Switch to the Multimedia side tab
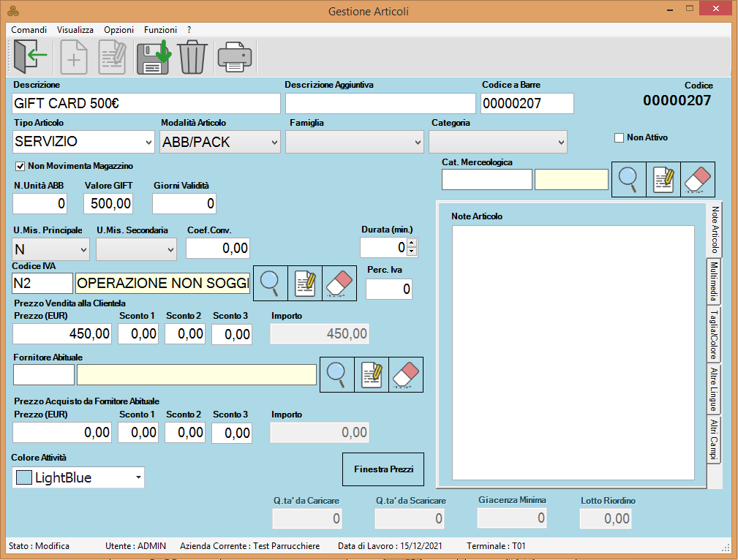Screen dimensions: 738x560 pos(714,281)
